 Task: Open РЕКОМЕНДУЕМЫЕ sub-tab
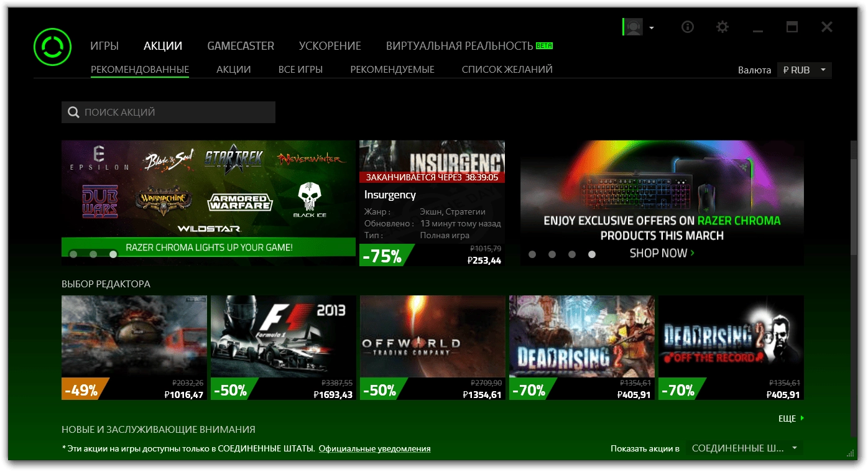(x=392, y=70)
